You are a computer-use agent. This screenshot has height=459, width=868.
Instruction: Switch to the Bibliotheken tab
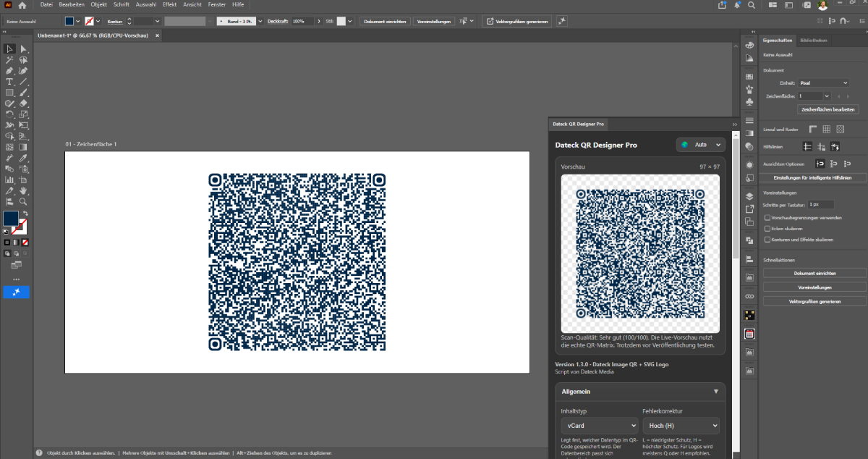[x=813, y=41]
